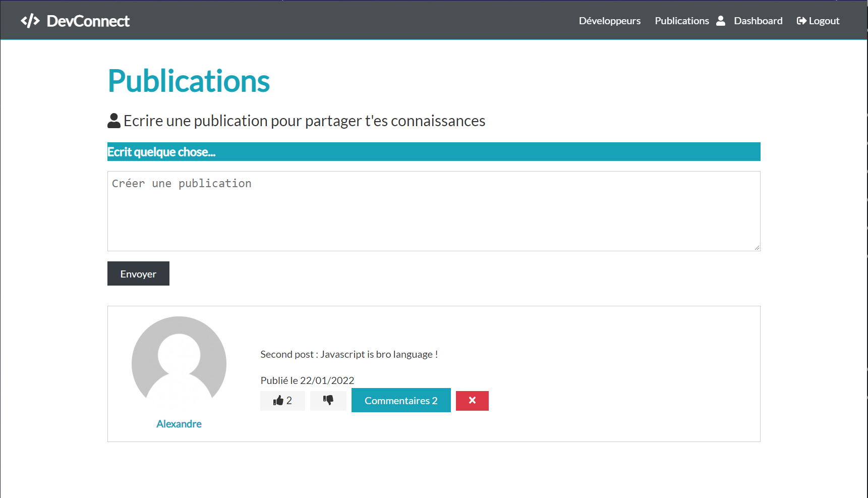868x498 pixels.
Task: Click inside the Créer une publication text area
Action: tap(434, 211)
